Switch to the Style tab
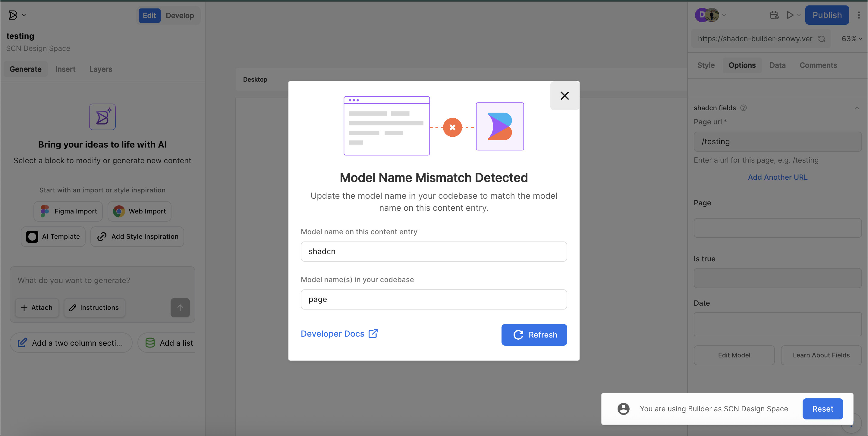This screenshot has width=868, height=436. [706, 65]
